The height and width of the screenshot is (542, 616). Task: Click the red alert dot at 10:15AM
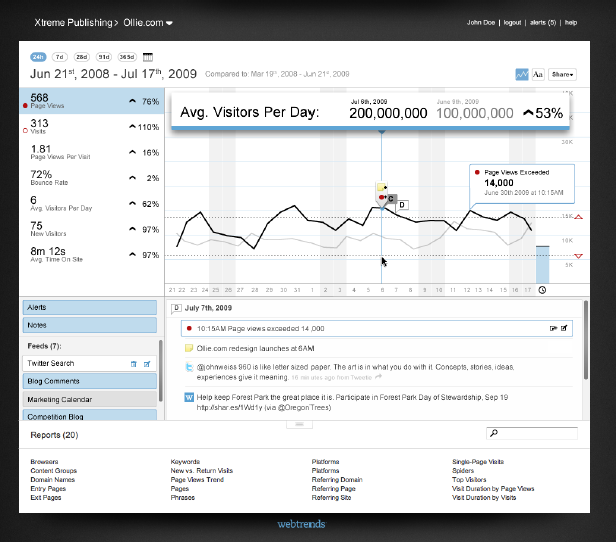click(189, 328)
